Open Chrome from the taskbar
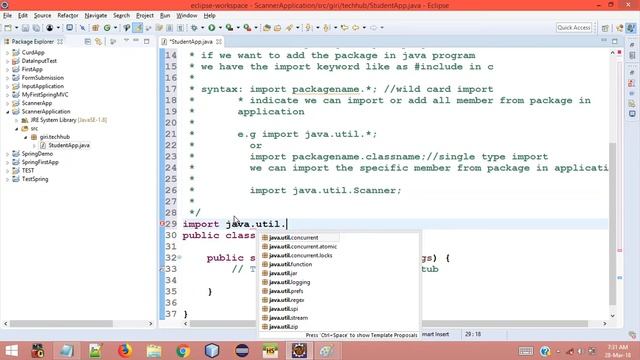 point(183,351)
